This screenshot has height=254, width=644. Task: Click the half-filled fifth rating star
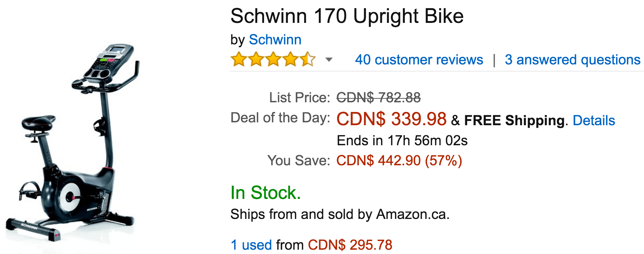308,59
